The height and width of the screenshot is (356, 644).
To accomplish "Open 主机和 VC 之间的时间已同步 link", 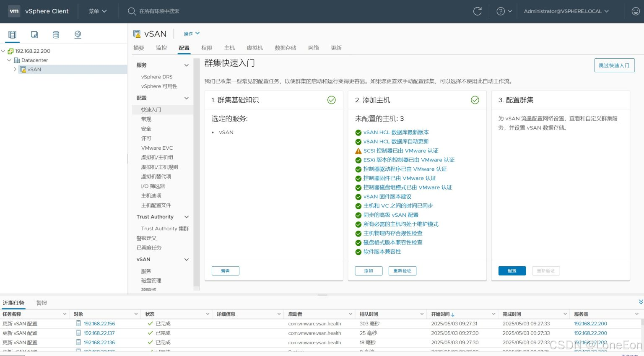I will (398, 206).
